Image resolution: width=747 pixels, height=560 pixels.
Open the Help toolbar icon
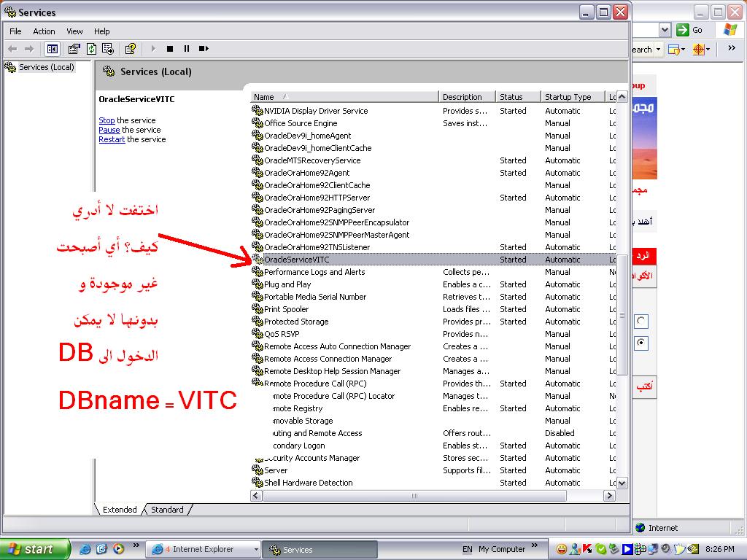pos(131,49)
